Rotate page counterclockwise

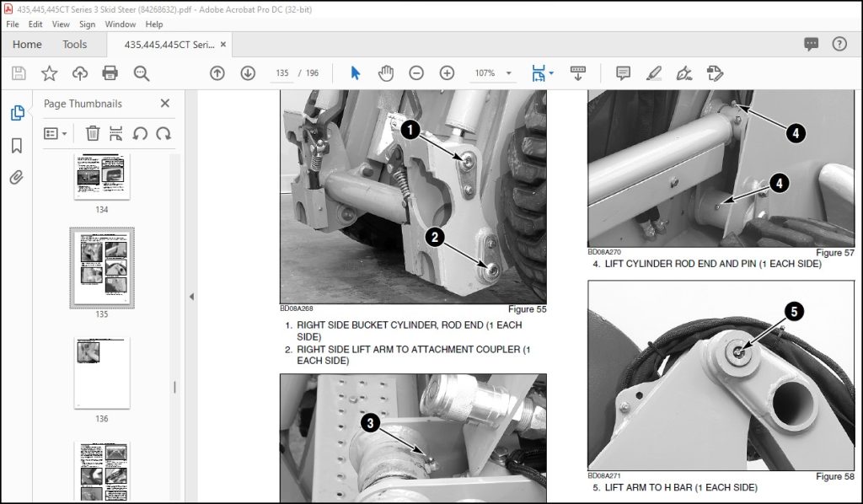click(140, 133)
